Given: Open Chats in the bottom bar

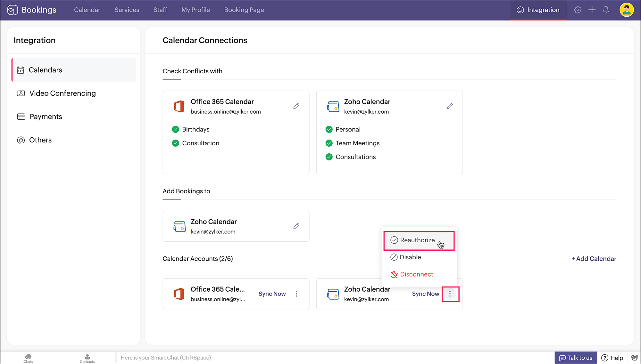Looking at the screenshot, I should [28, 358].
